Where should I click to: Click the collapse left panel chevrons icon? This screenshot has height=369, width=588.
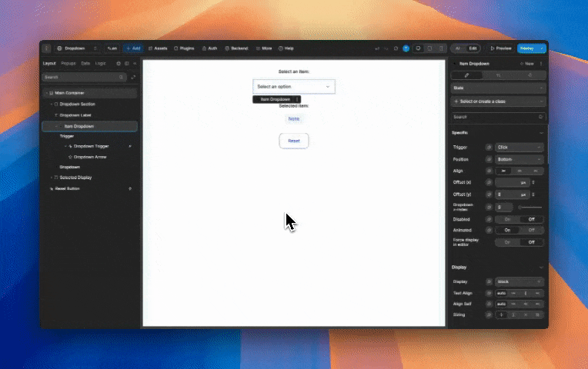click(135, 64)
